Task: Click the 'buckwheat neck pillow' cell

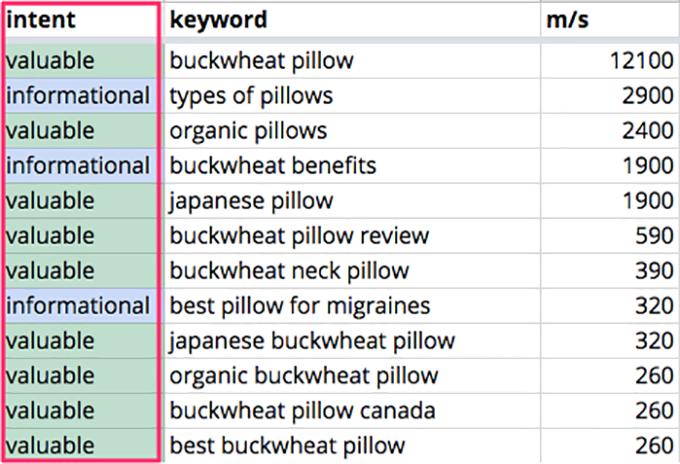Action: pos(352,271)
